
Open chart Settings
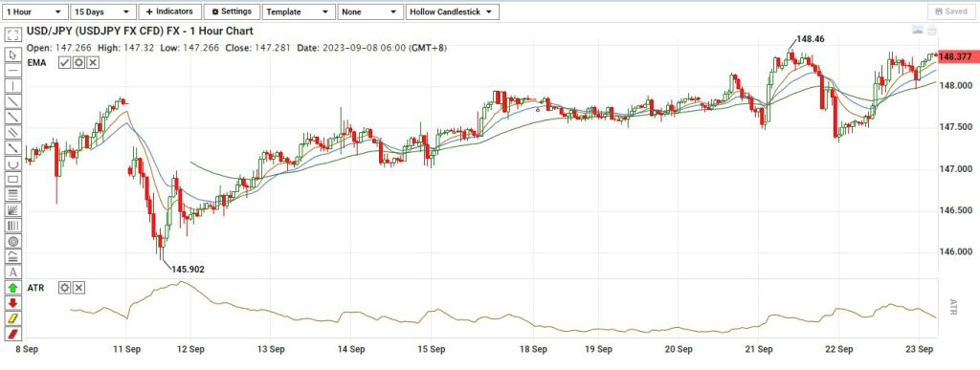click(232, 11)
